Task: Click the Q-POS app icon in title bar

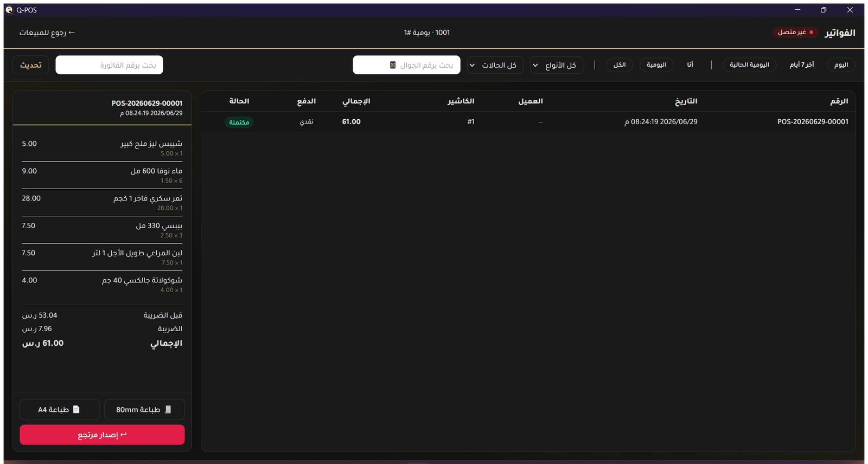Action: [9, 10]
